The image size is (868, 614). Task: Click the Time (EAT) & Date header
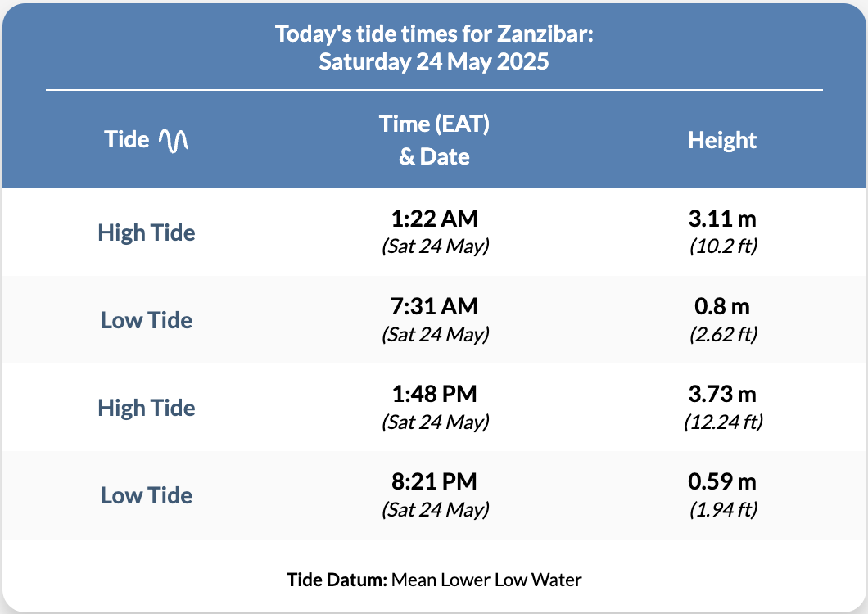[434, 140]
